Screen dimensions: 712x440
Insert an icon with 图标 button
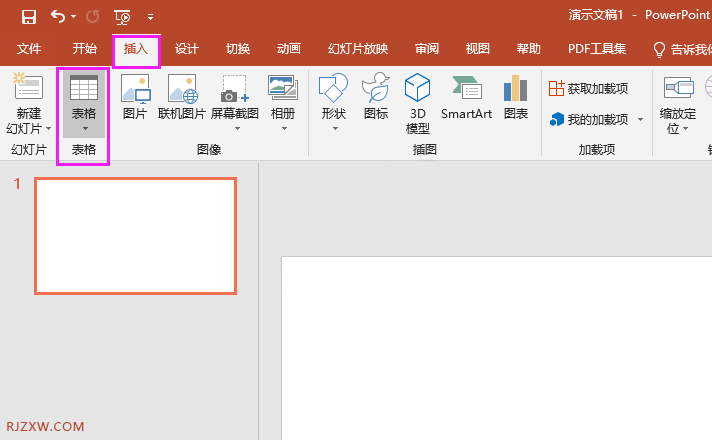point(376,96)
